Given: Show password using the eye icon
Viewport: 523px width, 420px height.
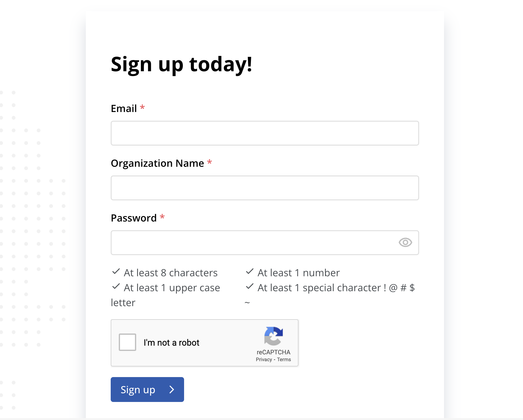Looking at the screenshot, I should (x=405, y=243).
